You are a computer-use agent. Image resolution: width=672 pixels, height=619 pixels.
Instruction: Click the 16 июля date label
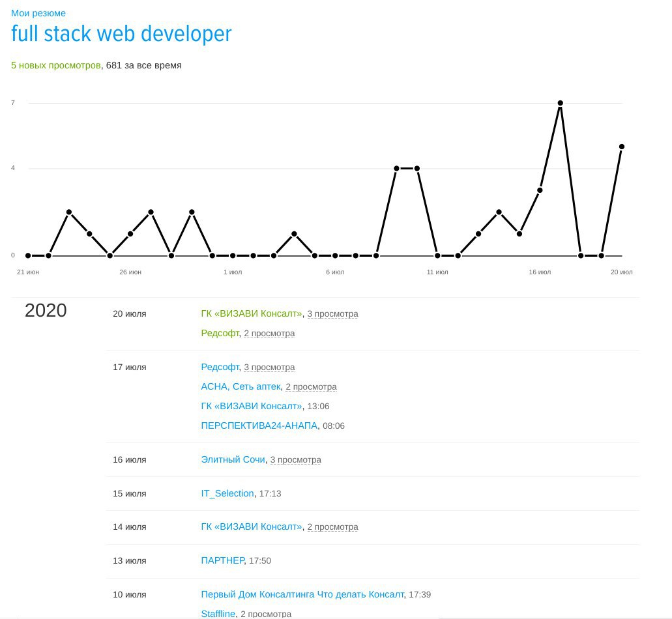130,460
